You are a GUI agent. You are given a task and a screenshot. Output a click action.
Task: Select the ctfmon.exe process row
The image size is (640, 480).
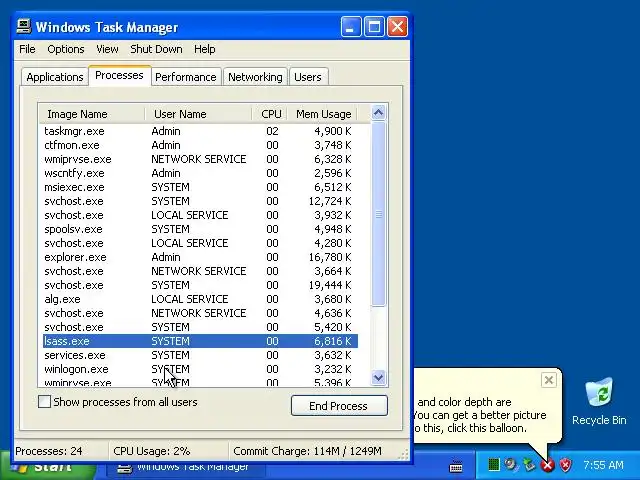click(x=200, y=145)
